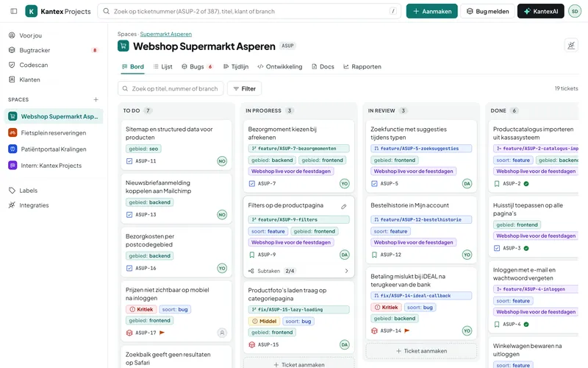Open the Filter dropdown
Screen dimensions: 588x368
coord(245,88)
